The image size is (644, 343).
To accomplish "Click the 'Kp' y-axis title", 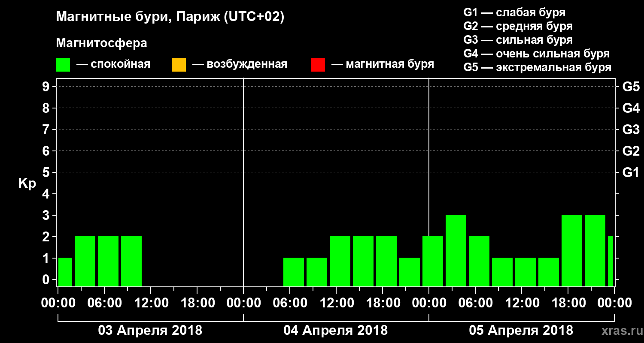I will pos(27,184).
